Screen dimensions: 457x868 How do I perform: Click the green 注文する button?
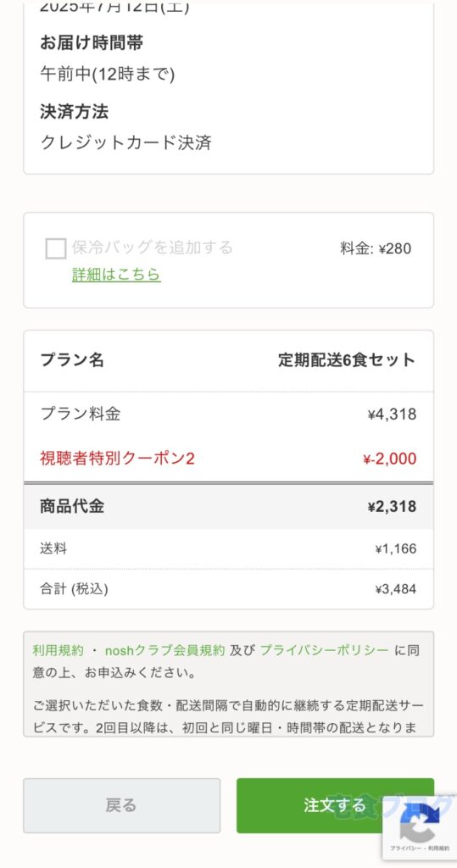[x=335, y=805]
